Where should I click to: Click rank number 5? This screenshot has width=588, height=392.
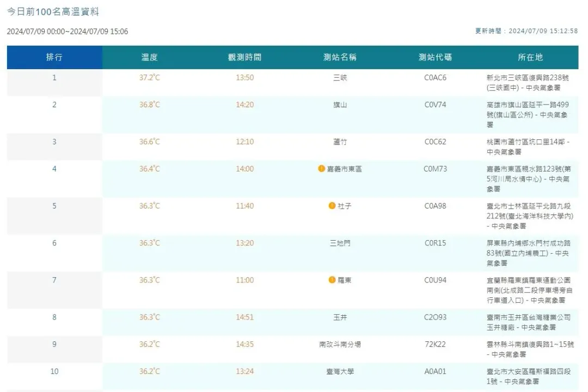click(54, 206)
